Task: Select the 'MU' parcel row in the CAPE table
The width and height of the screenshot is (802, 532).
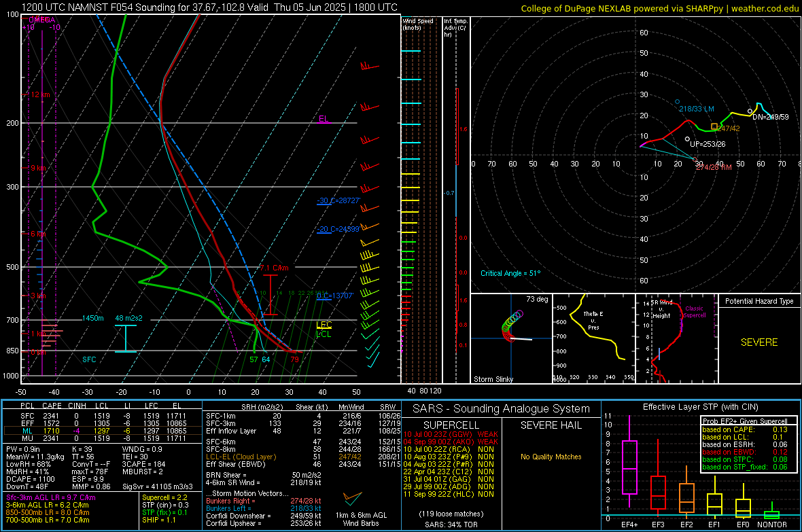Action: [103, 438]
